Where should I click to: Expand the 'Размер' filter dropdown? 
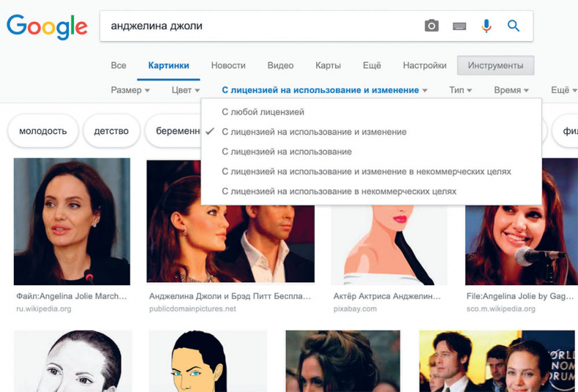point(130,90)
